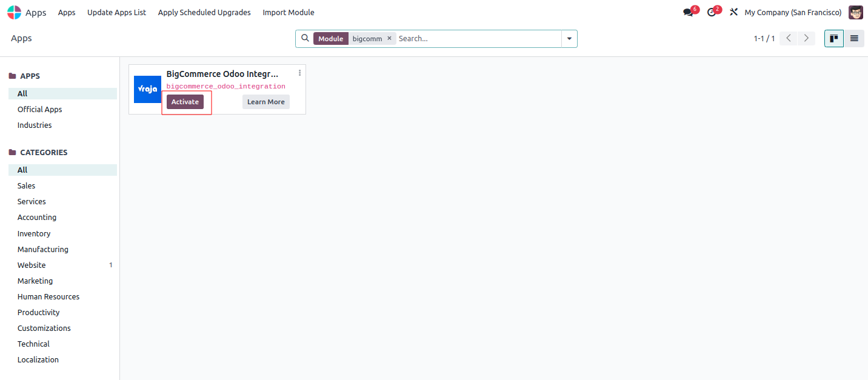Click the Module facet label

pos(331,38)
